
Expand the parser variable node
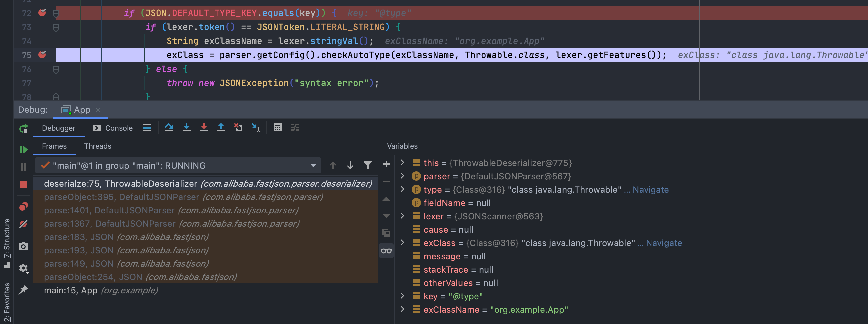(402, 176)
